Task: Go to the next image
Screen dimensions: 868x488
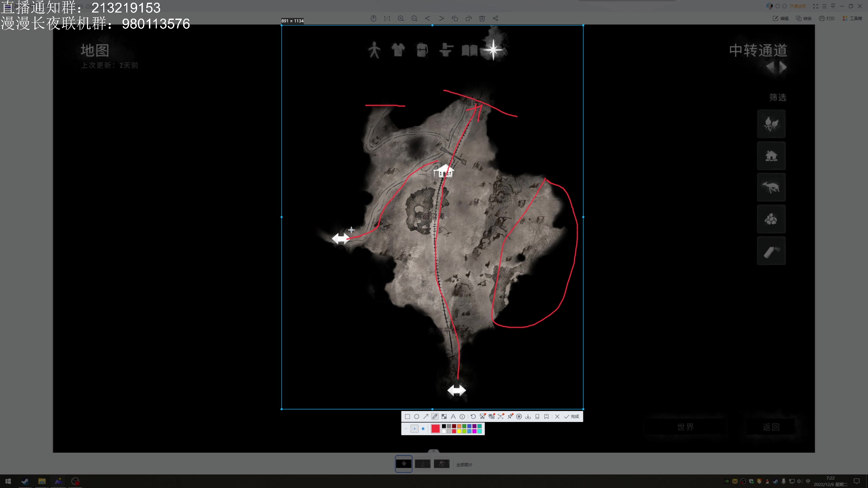Action: [x=441, y=18]
